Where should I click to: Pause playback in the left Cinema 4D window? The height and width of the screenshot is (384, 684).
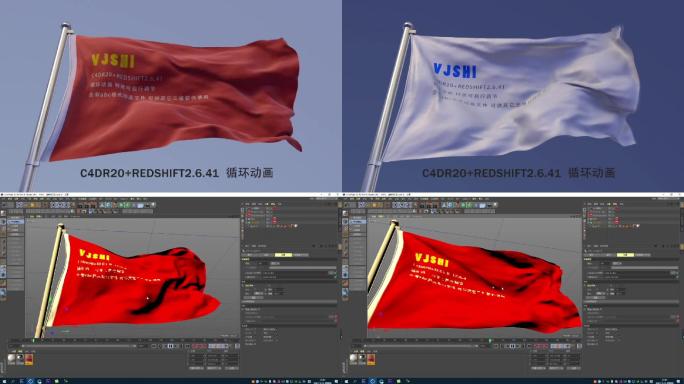point(171,346)
